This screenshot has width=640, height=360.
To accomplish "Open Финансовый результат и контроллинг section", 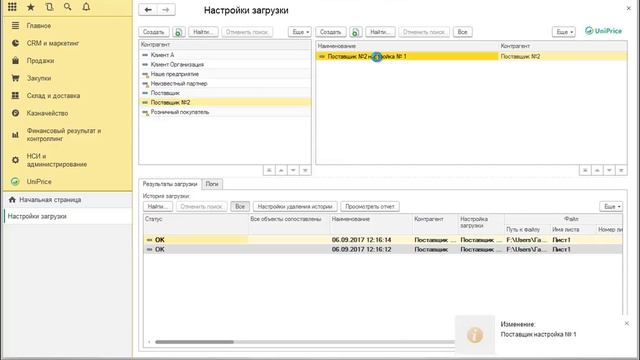I will point(64,135).
